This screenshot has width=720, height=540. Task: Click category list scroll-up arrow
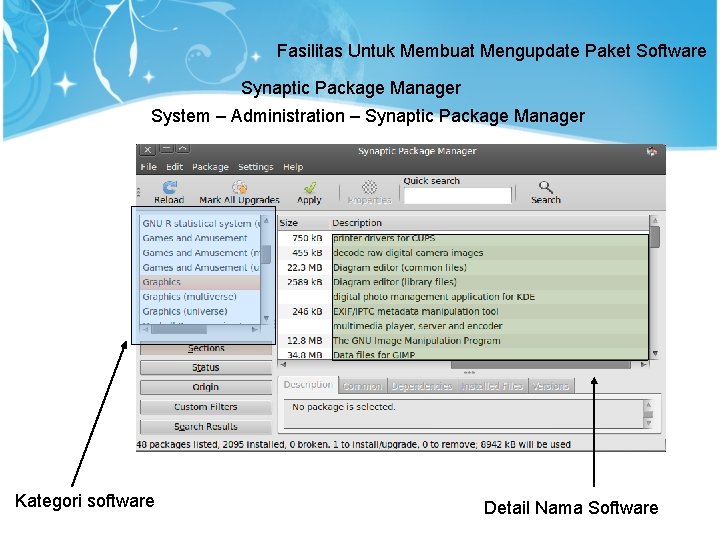point(266,221)
